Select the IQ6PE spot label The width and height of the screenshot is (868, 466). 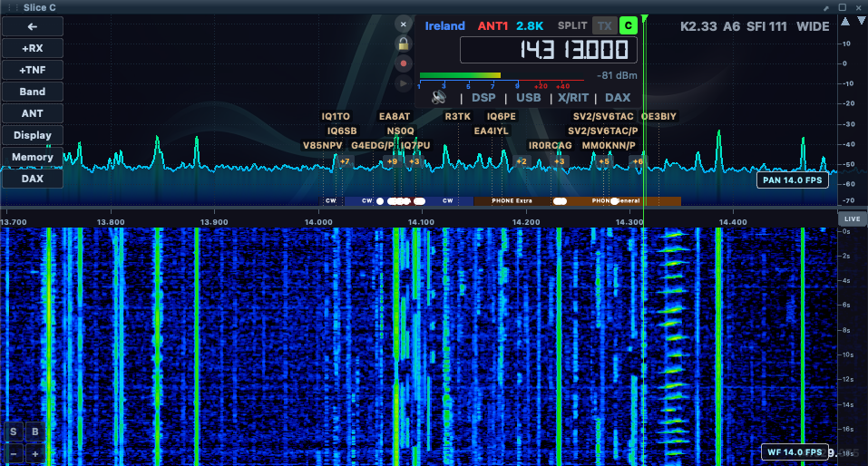(x=501, y=117)
